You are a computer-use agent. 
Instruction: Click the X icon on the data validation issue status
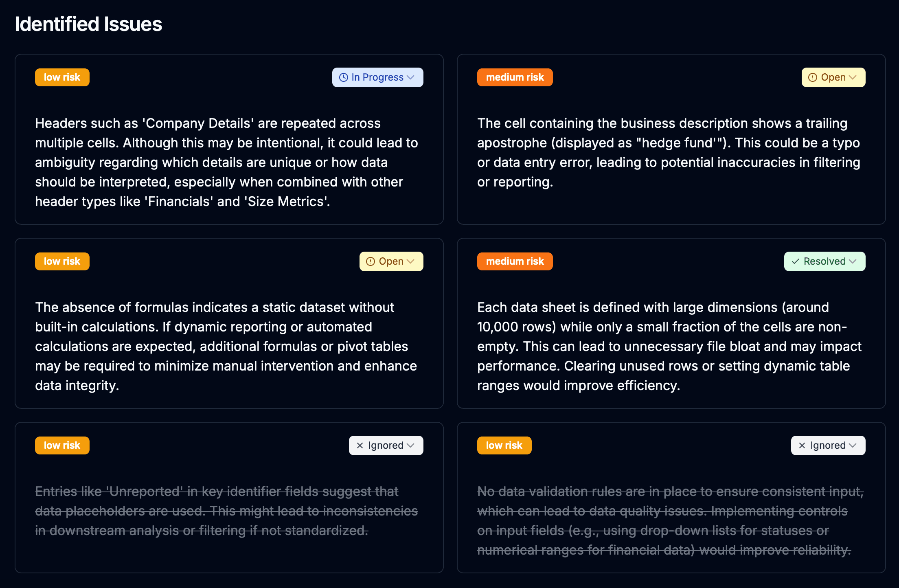click(x=802, y=445)
